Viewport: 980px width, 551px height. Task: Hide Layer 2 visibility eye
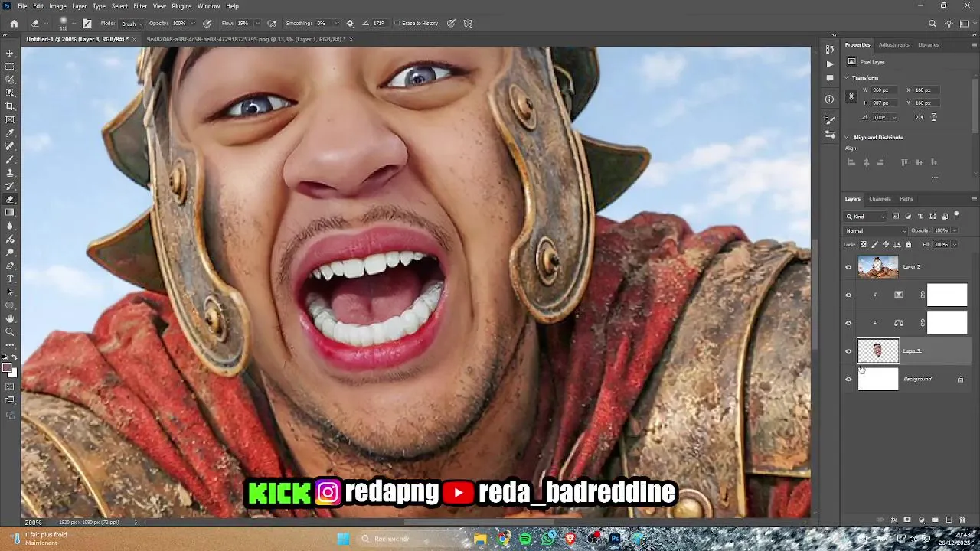click(x=848, y=267)
